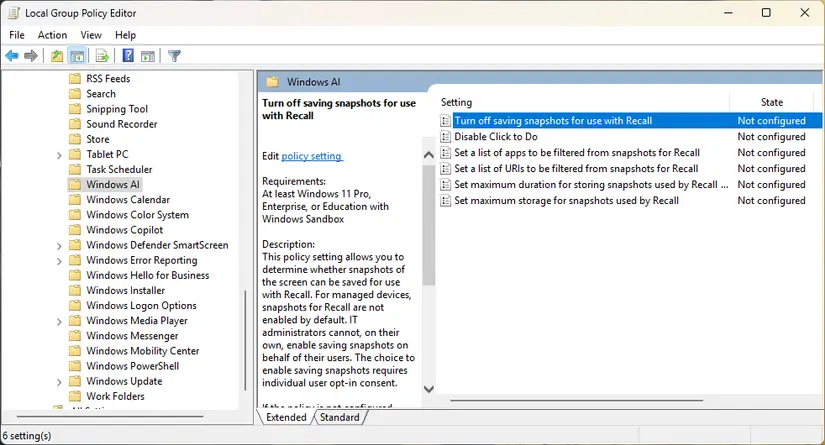Select Set maximum duration for storing snapshots
The width and height of the screenshot is (825, 445).
click(591, 185)
